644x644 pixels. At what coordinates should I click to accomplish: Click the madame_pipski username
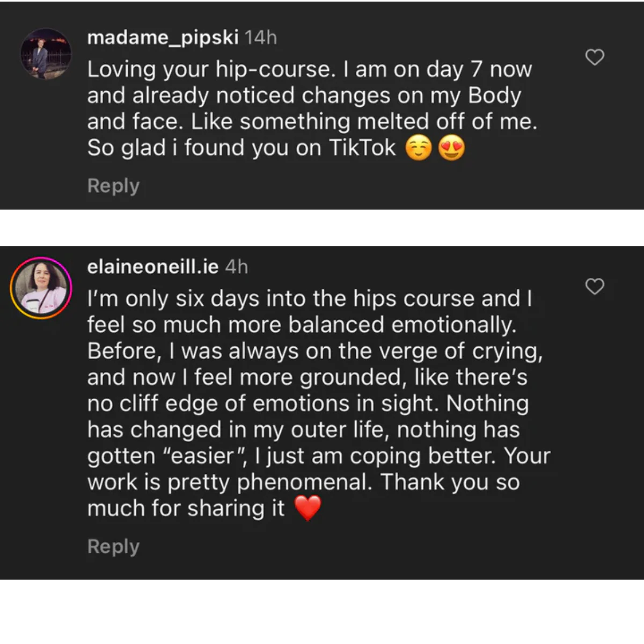pyautogui.click(x=163, y=38)
